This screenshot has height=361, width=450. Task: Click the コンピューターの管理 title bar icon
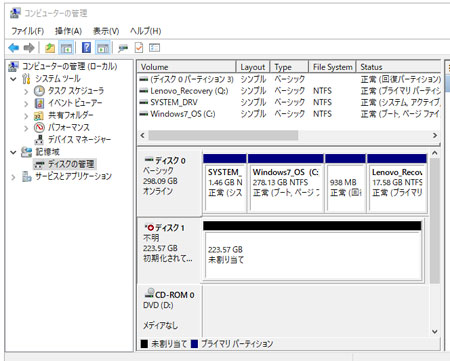[x=14, y=13]
